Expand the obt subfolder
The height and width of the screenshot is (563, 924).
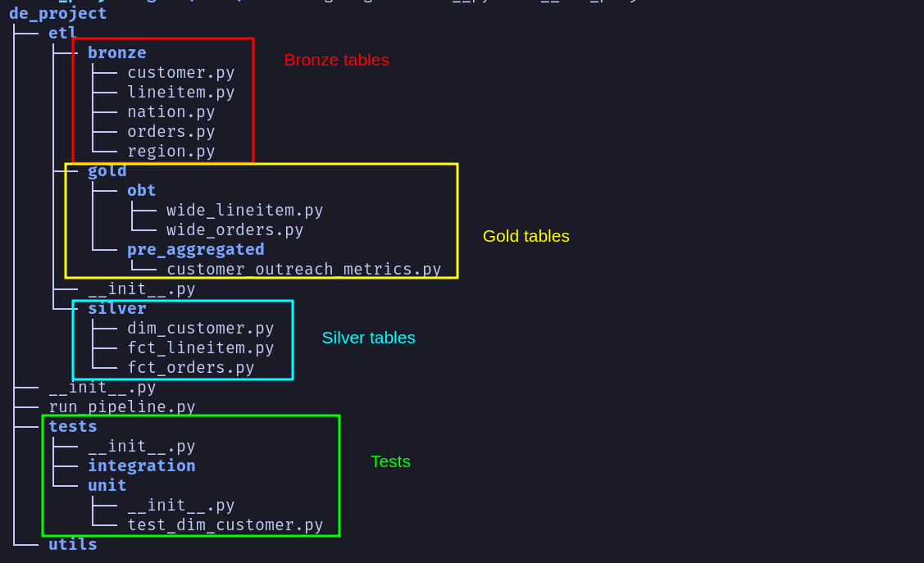pos(141,190)
